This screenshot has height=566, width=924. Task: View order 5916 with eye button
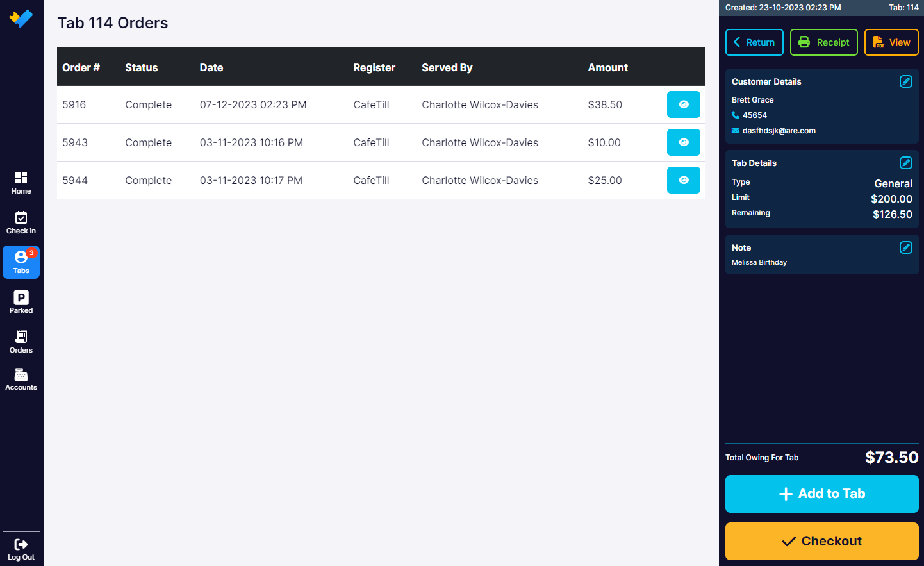tap(683, 104)
